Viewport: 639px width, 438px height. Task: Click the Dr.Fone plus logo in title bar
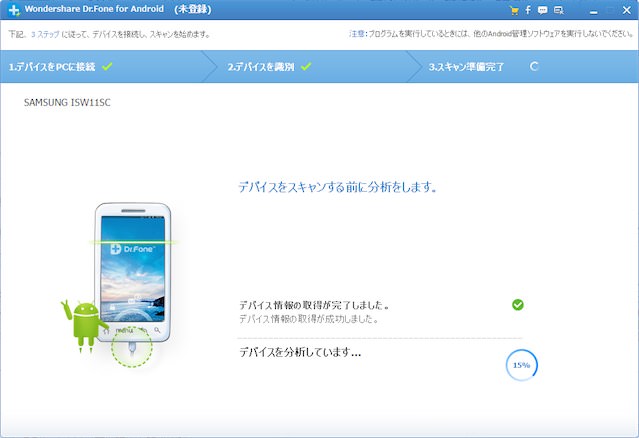14,10
